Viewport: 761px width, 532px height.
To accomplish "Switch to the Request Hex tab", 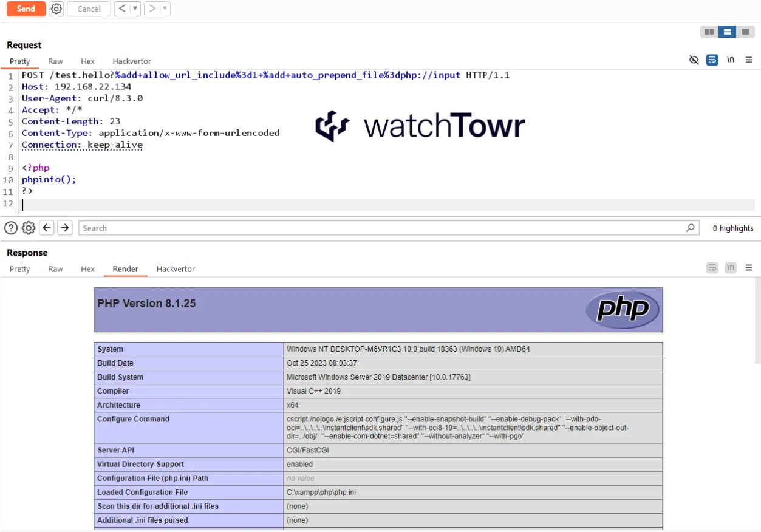I will (88, 61).
